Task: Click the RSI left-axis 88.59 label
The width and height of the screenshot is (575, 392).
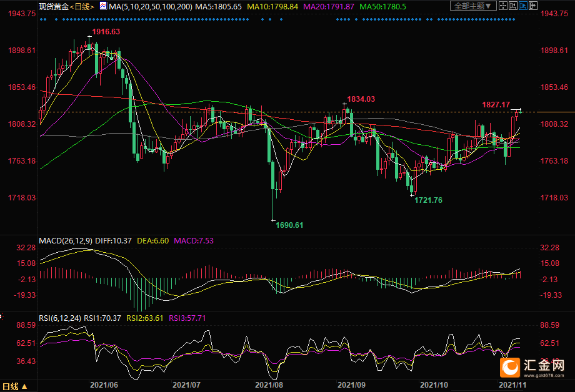Action: point(26,325)
